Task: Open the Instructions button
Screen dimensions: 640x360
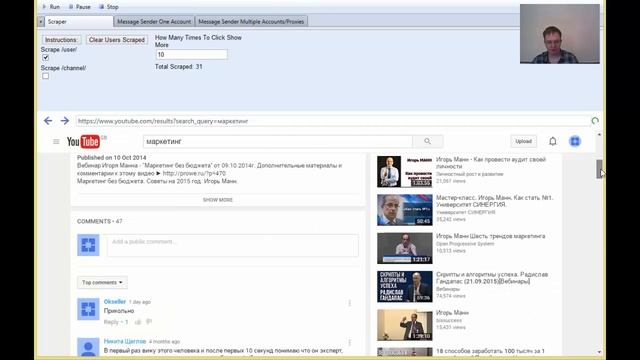Action: (61, 40)
